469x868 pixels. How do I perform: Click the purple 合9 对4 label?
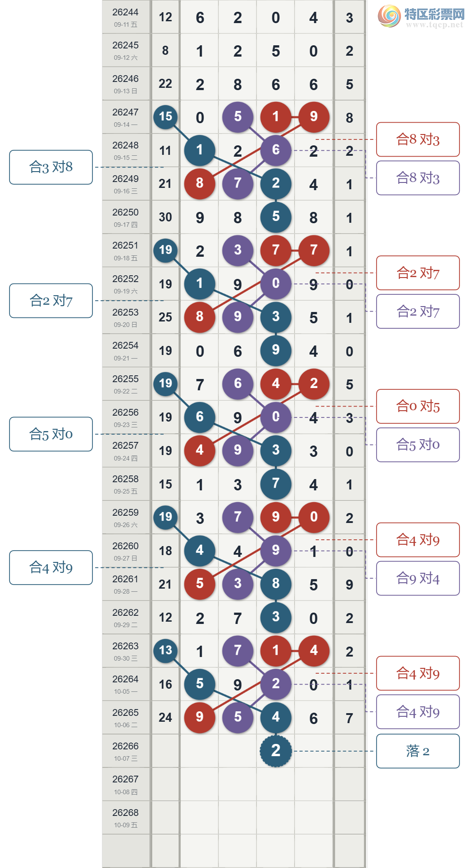point(418,578)
